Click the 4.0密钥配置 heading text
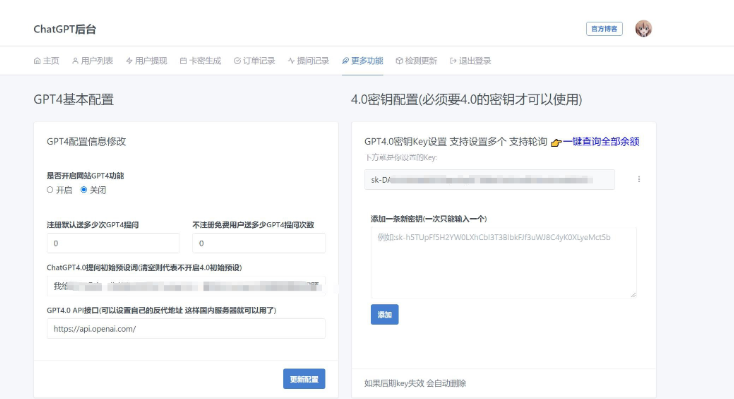734x399 pixels. point(467,100)
